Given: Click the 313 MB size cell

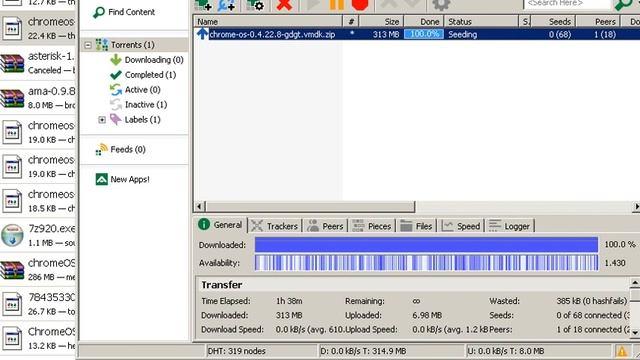Looking at the screenshot, I should click(386, 35).
